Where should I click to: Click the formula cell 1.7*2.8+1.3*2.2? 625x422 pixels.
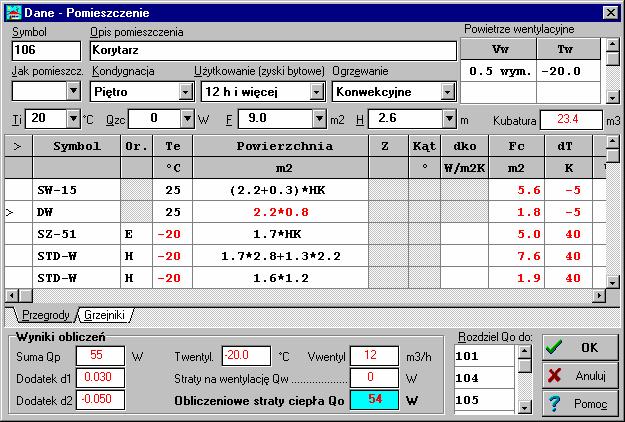tap(281, 256)
